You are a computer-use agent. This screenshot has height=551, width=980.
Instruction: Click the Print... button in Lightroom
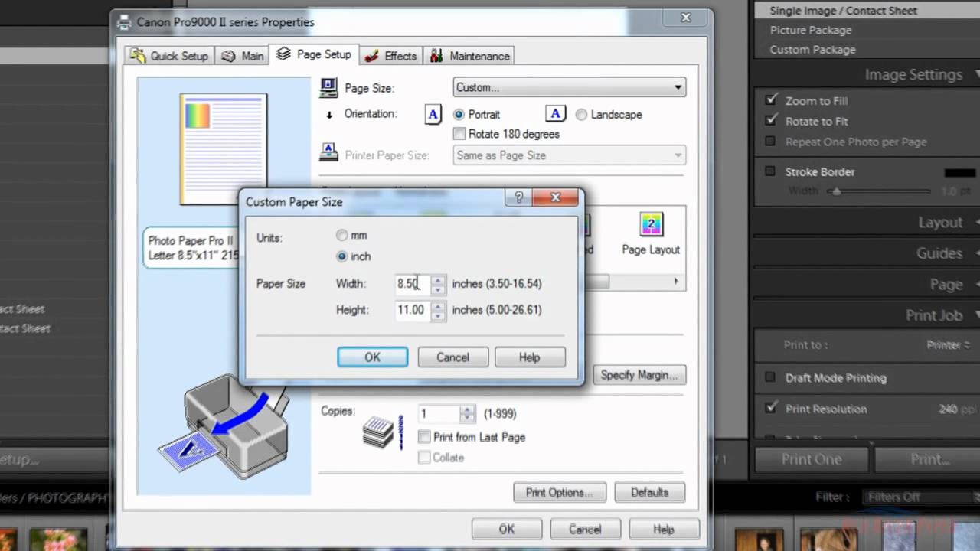928,459
